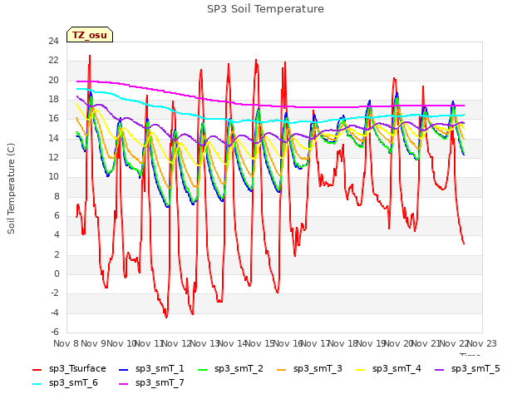Click the yellow sp3_smT_4 legend swatch
532x399 pixels.
[361, 369]
